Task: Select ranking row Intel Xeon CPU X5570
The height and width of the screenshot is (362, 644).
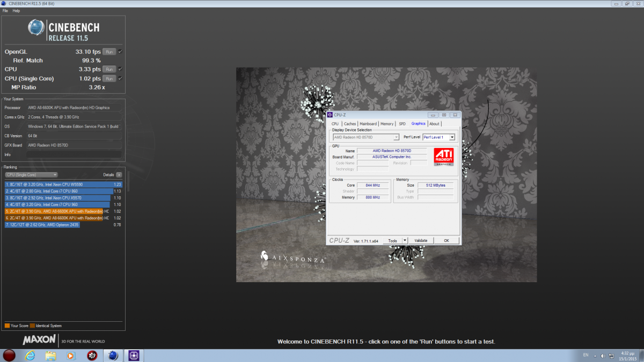Action: pos(63,198)
